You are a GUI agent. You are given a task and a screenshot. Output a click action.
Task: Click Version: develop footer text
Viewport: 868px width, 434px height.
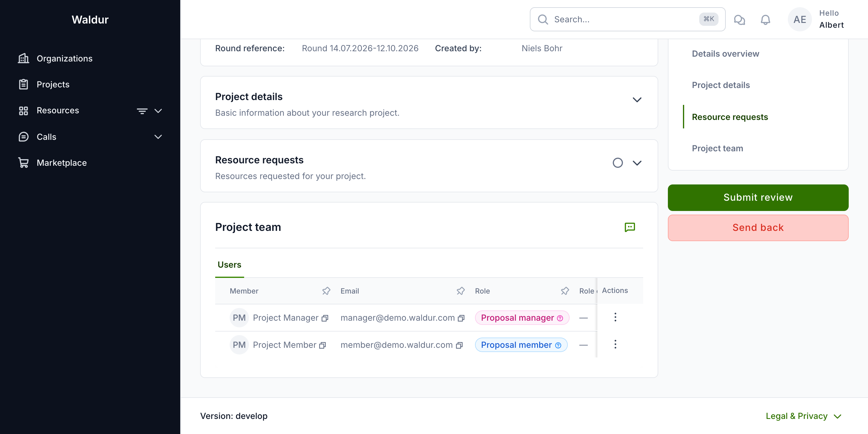click(x=234, y=416)
